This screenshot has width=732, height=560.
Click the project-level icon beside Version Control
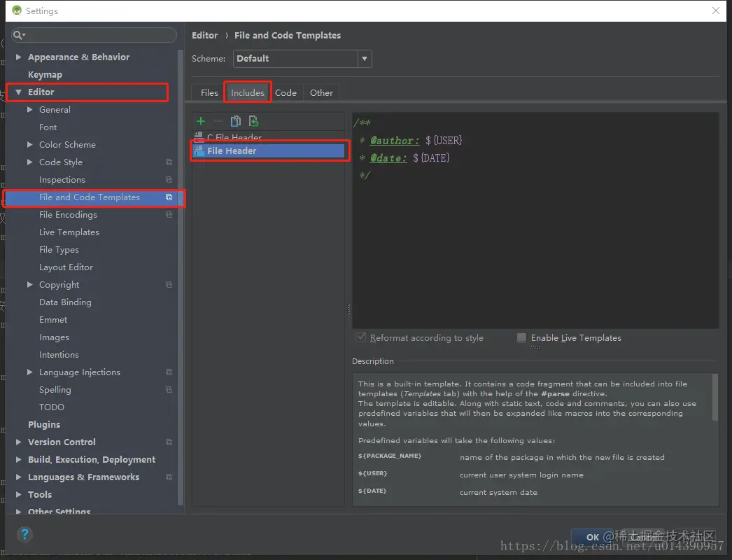[169, 442]
